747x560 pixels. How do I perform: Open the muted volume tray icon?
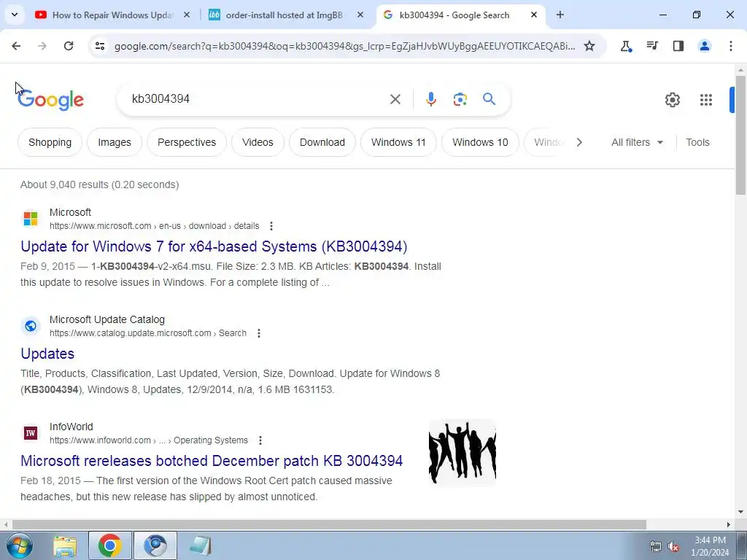[x=673, y=547]
